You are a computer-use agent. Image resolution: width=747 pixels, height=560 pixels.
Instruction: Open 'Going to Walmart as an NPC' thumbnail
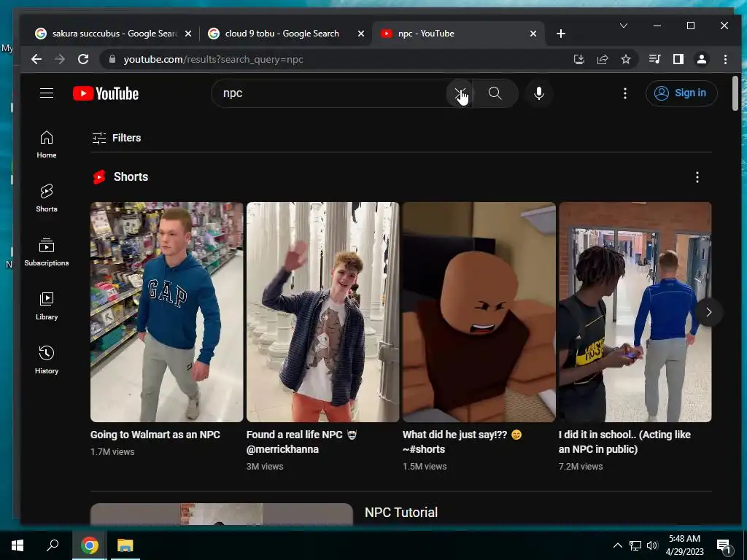167,312
